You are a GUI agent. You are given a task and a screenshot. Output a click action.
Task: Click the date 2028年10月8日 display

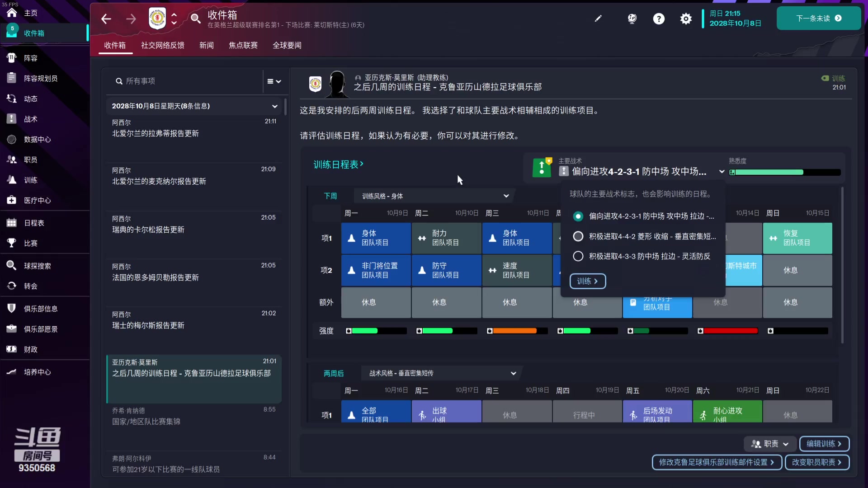coord(735,23)
